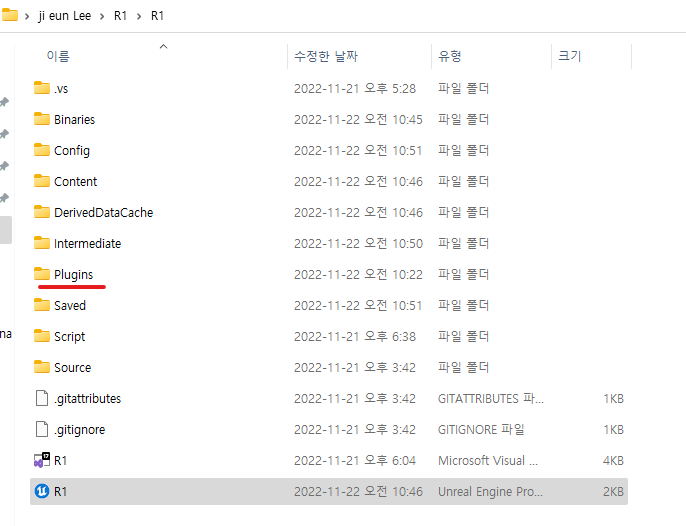Select the Source folder name

72,368
